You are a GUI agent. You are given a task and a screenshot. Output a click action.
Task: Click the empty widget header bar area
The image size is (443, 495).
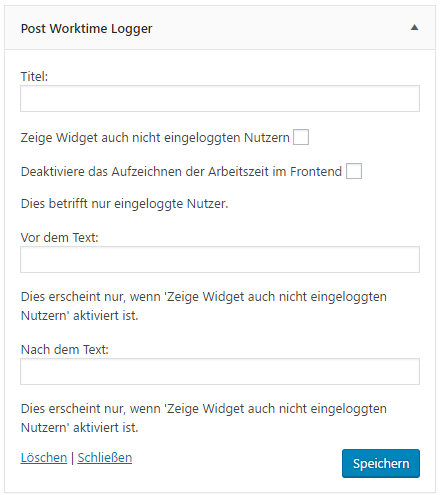(280, 28)
